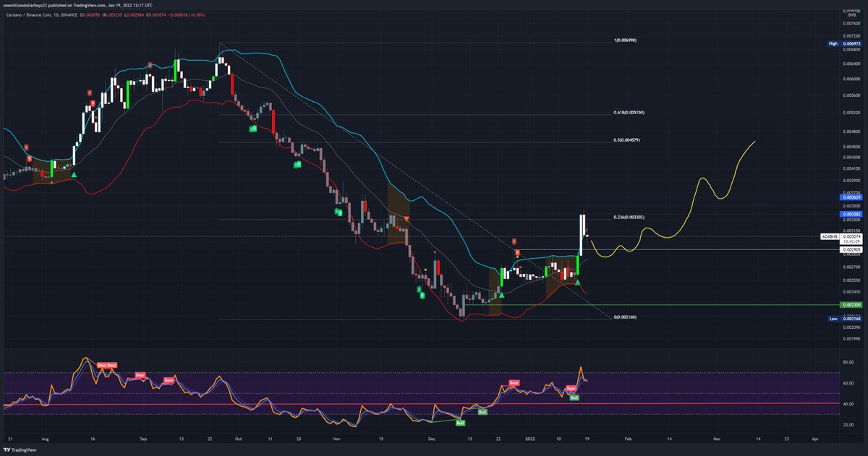The image size is (868, 456).
Task: Click the green up-triangle buy signal in August
Action: point(73,174)
